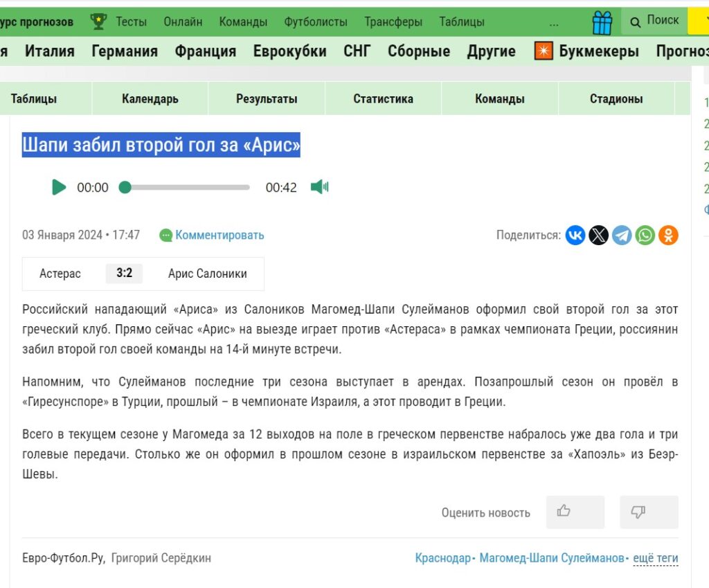Open the «Статистика» tab
Screen dimensions: 709x588
coord(383,98)
